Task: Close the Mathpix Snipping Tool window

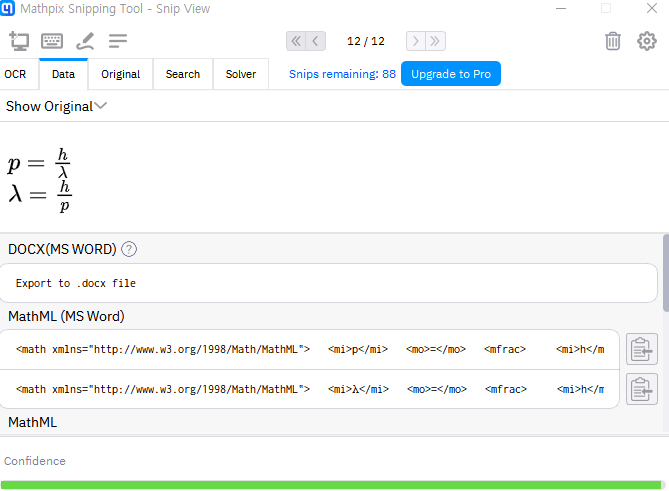Action: [x=652, y=8]
